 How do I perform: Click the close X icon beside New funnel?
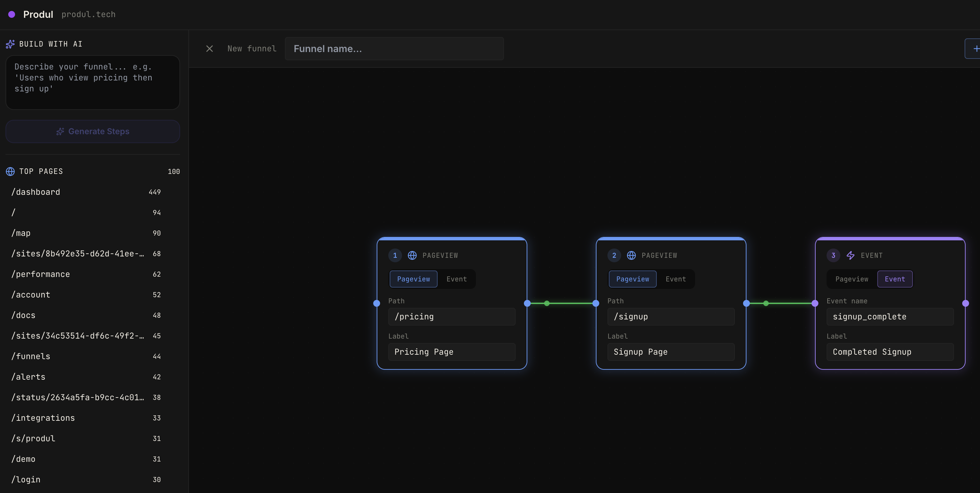click(x=209, y=49)
